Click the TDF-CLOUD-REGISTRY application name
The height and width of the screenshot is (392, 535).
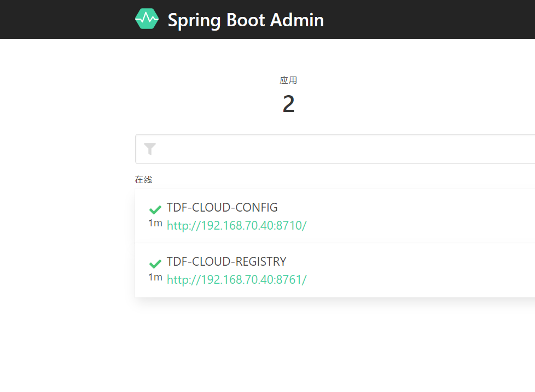[226, 262]
